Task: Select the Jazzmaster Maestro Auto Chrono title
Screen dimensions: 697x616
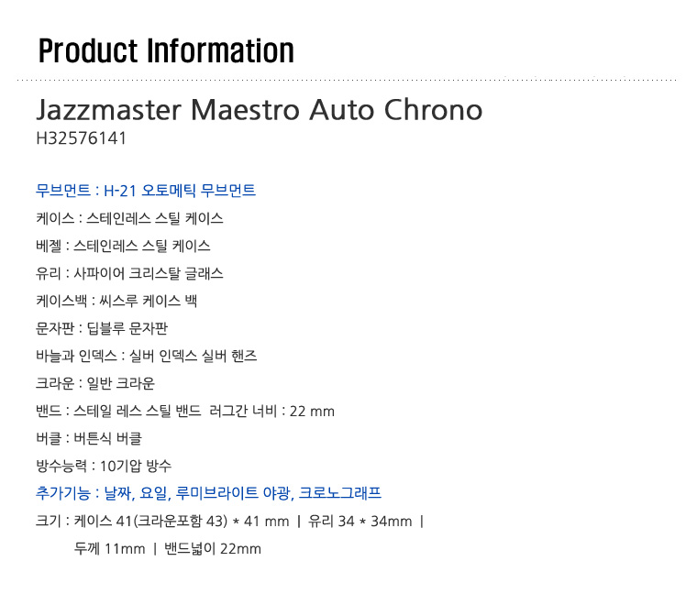Action: [260, 110]
